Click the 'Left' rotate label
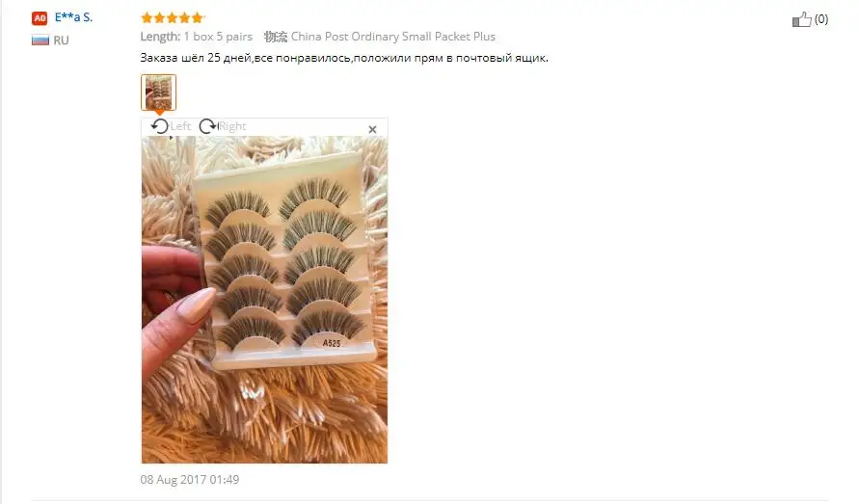Screen dimensions: 859x504 click(x=180, y=126)
